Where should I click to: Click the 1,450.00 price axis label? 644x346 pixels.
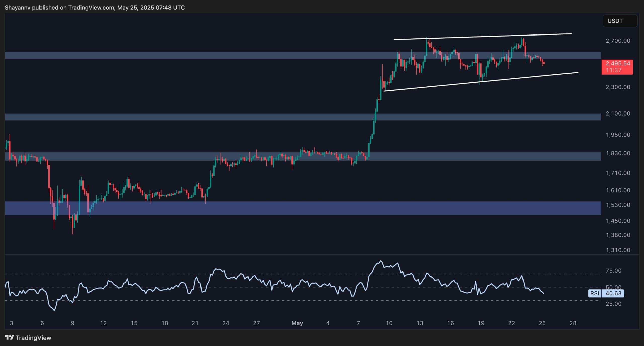coord(618,221)
